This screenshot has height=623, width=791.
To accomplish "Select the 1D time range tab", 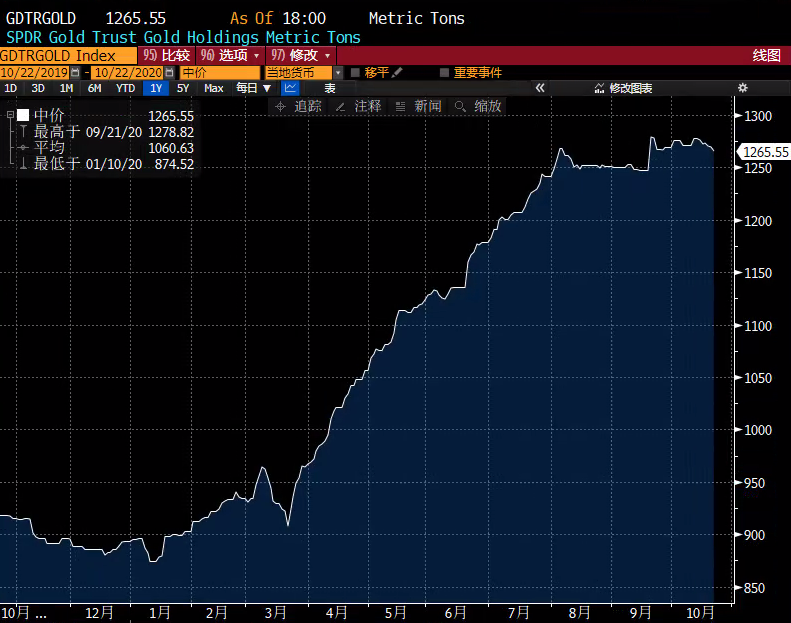I will click(x=11, y=88).
